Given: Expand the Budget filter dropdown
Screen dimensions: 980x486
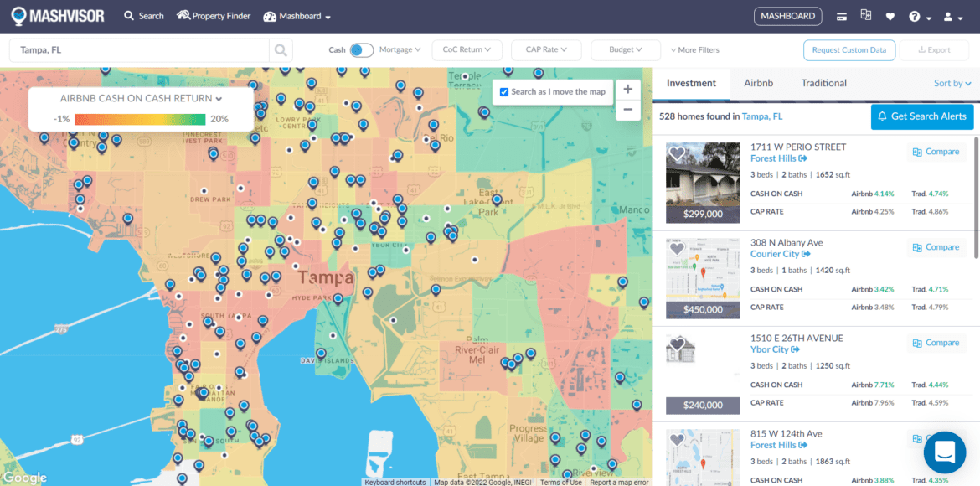Looking at the screenshot, I should click(x=625, y=49).
